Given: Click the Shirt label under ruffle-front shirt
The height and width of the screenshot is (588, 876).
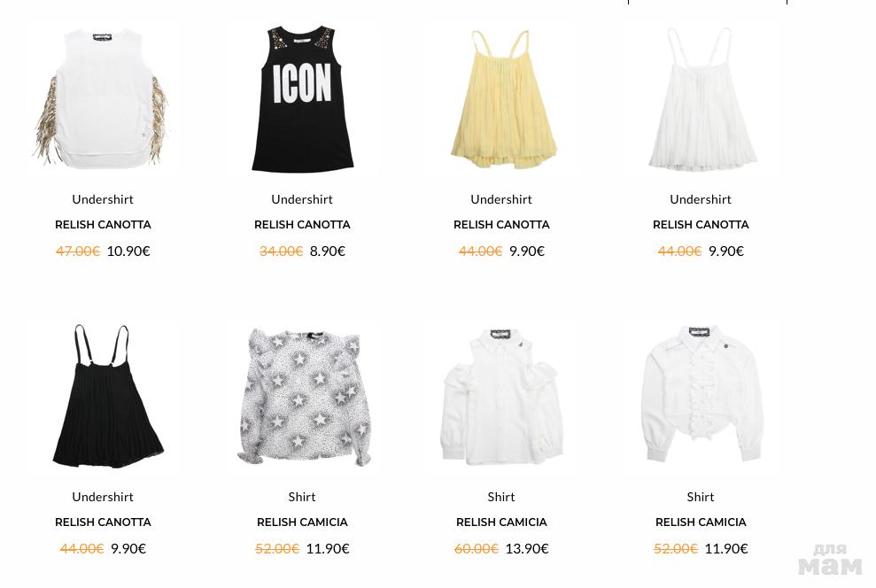Looking at the screenshot, I should coord(701,497).
